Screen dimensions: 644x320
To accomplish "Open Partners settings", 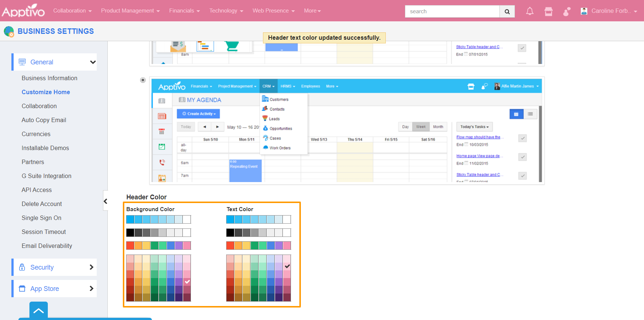I will pyautogui.click(x=33, y=162).
